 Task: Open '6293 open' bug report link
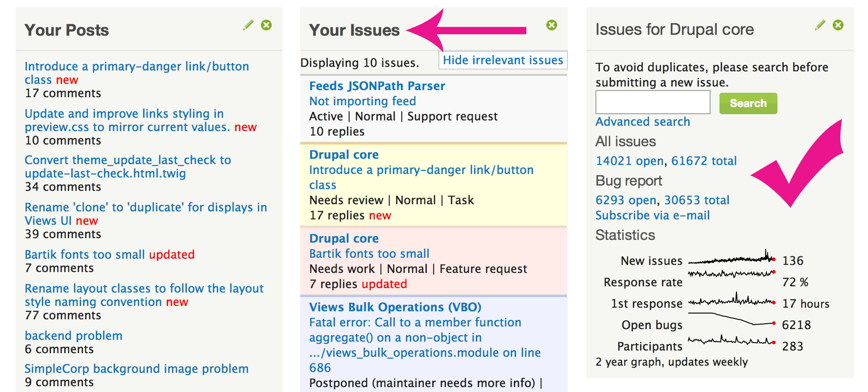(626, 200)
